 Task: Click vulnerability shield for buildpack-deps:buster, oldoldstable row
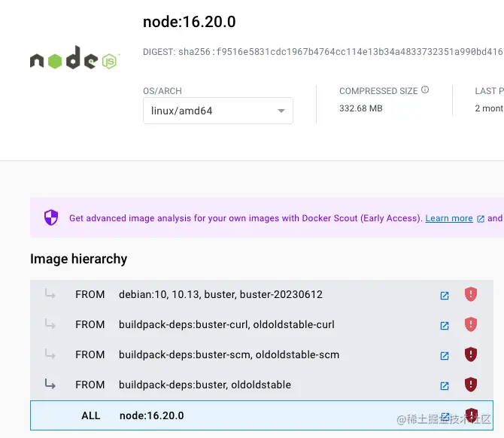pos(471,385)
